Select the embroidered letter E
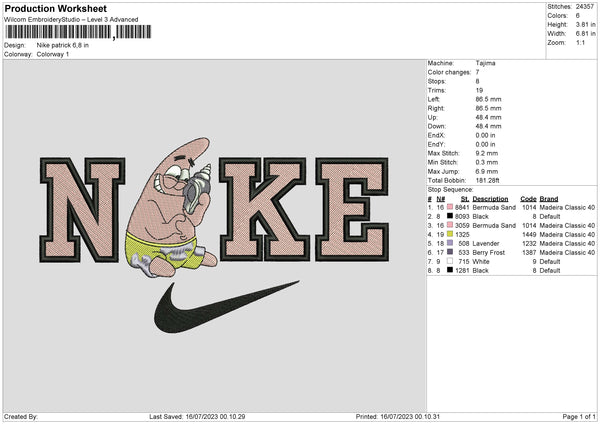The image size is (600, 424). (352, 209)
